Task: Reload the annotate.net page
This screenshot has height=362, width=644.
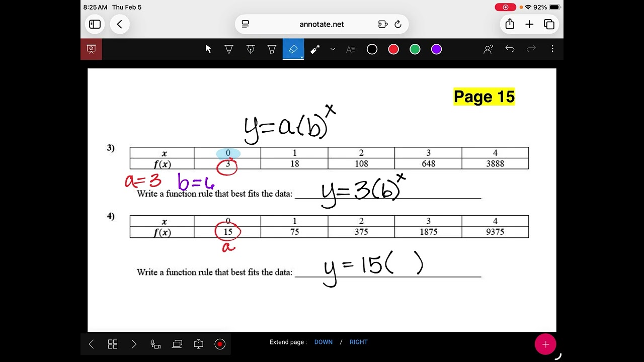Action: tap(398, 24)
